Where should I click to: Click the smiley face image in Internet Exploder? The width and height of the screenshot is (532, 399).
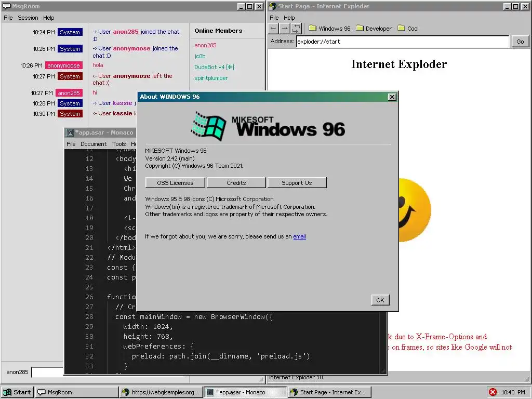click(415, 210)
